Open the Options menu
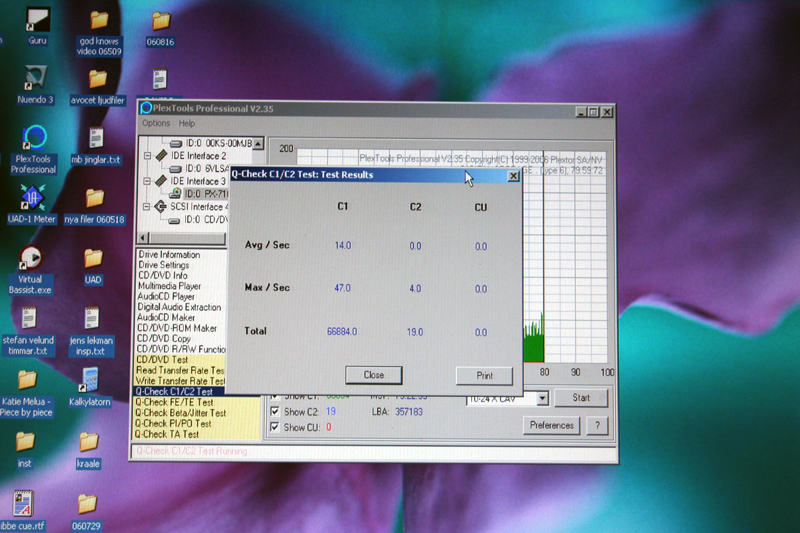 [156, 123]
